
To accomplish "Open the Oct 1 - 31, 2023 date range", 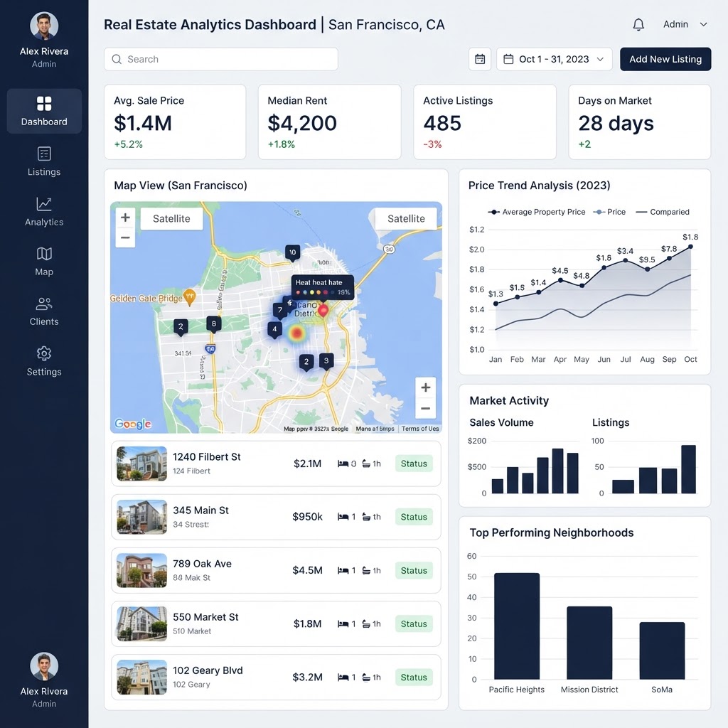I will 554,59.
